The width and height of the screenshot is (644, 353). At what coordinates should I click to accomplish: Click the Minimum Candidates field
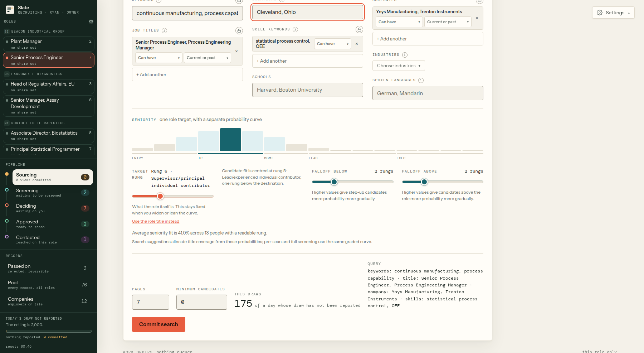tap(202, 302)
